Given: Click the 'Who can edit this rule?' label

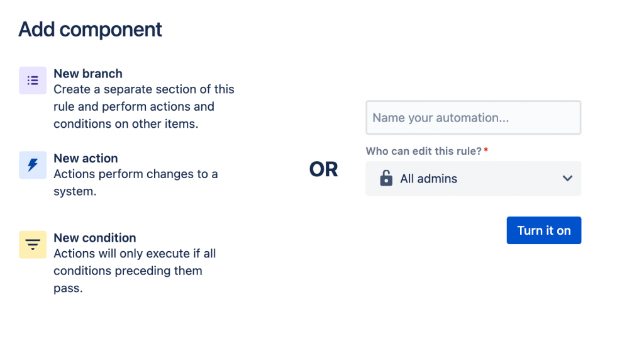Looking at the screenshot, I should (423, 151).
